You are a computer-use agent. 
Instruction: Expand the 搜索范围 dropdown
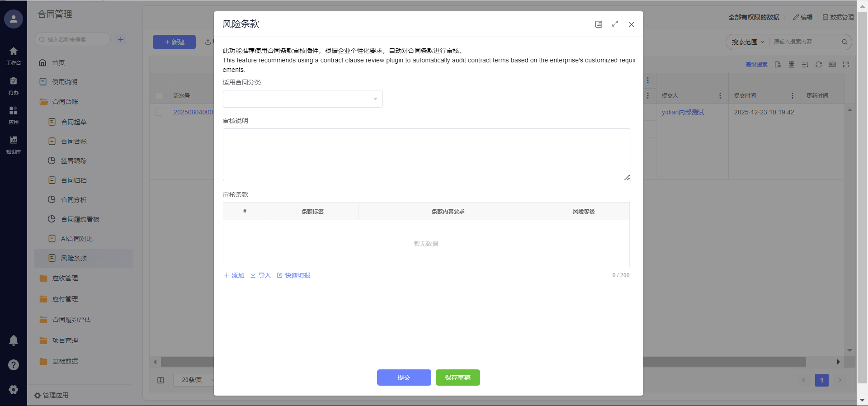point(748,42)
